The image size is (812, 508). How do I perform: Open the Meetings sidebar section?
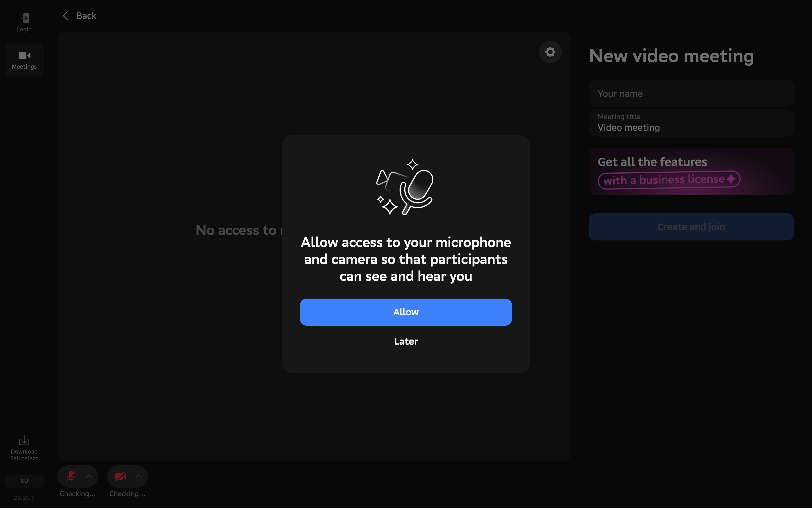[x=24, y=60]
